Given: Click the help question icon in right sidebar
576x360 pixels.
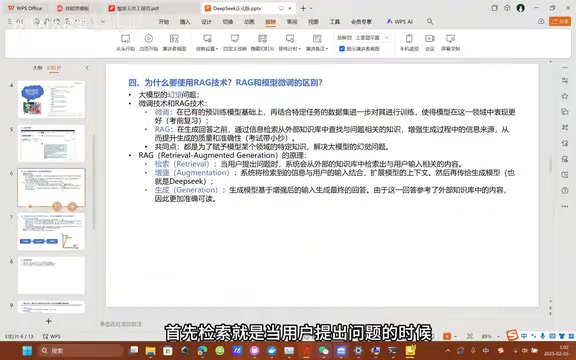Looking at the screenshot, I should [565, 190].
